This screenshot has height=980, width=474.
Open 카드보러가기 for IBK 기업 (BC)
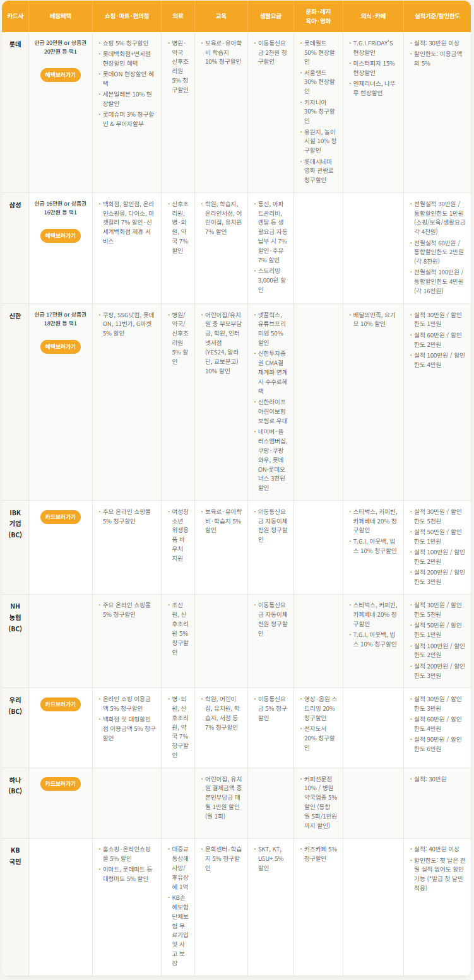61,517
